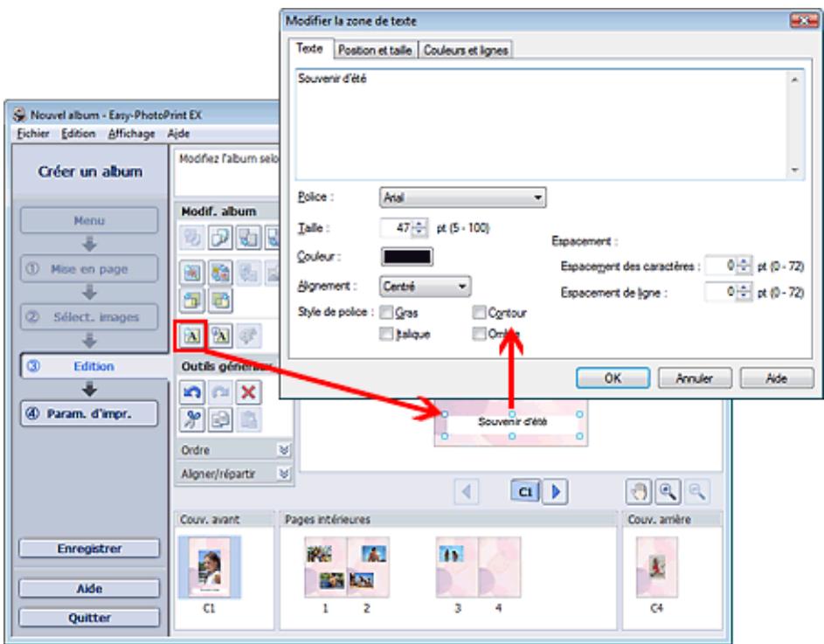Adjust Espacement de ligne spinner

click(x=744, y=292)
